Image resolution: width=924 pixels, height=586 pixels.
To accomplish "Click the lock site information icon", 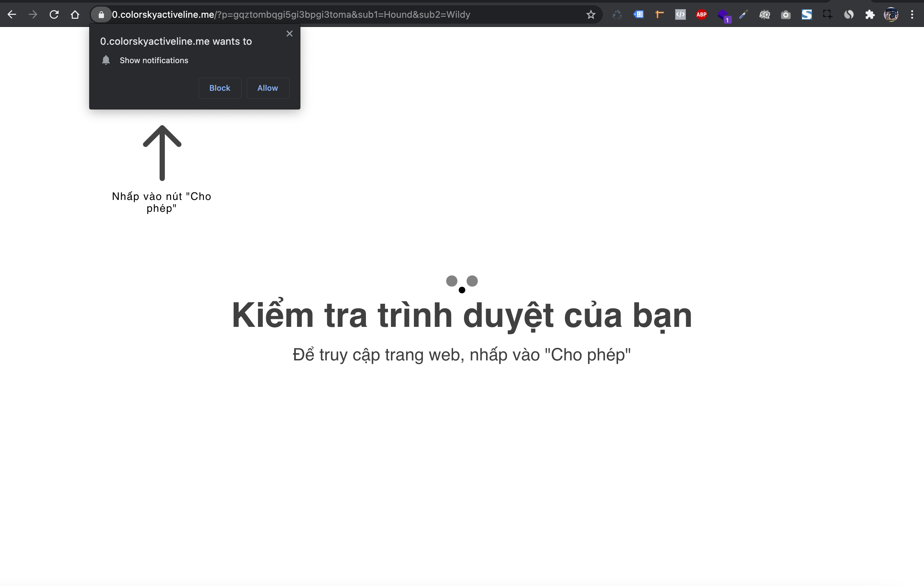I will [101, 14].
